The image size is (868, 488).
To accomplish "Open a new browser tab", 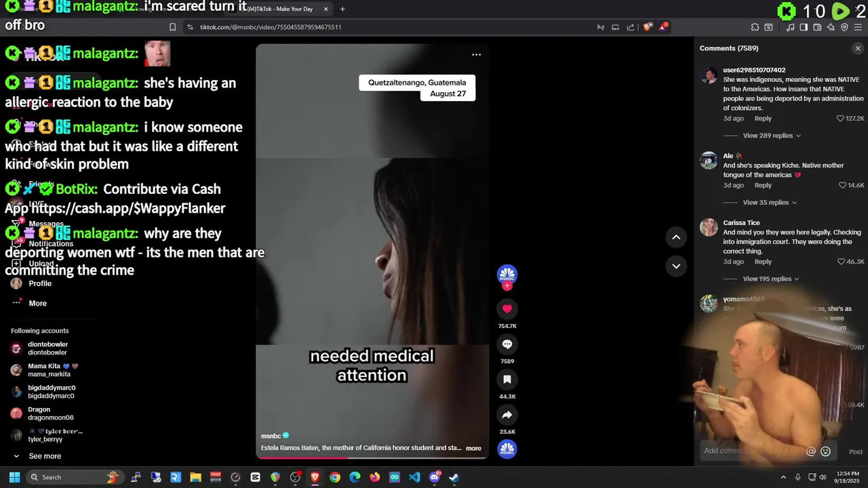I will [x=342, y=9].
